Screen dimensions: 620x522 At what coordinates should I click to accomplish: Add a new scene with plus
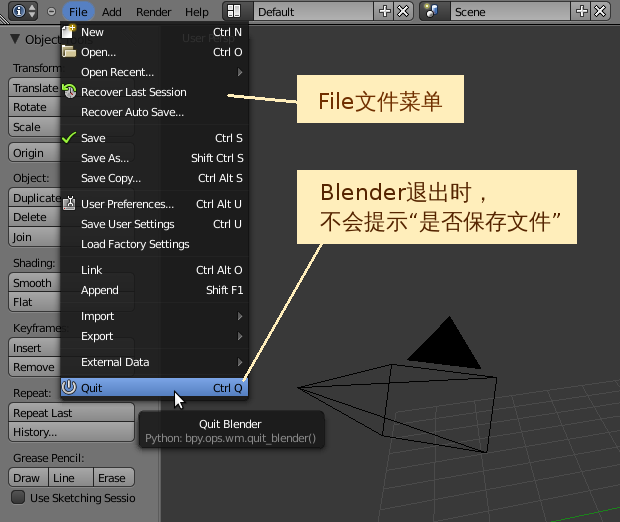tap(582, 11)
